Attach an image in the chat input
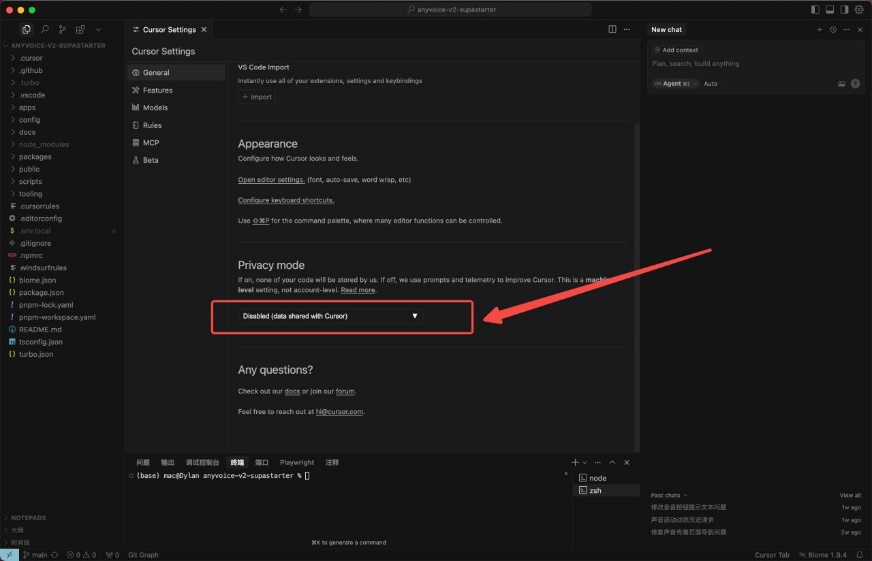Screen dimensions: 872x561 pyautogui.click(x=842, y=84)
